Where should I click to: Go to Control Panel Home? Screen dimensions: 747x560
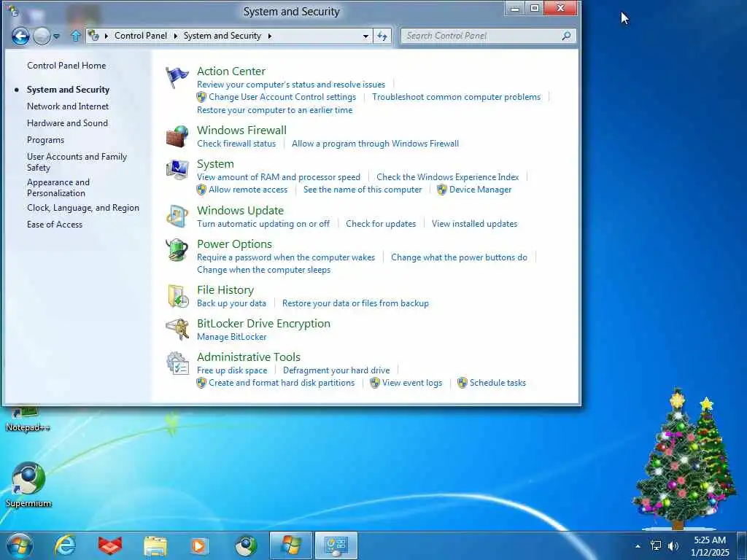[x=66, y=66]
